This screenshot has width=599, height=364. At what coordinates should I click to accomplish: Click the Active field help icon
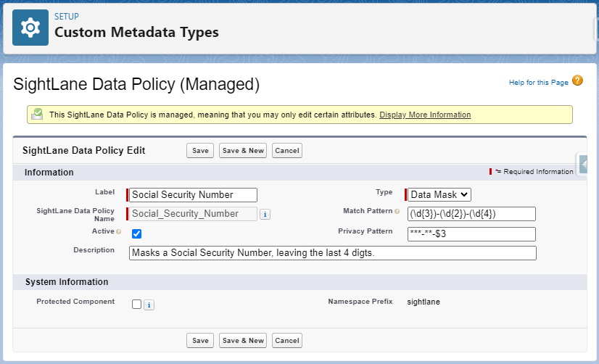coord(119,231)
